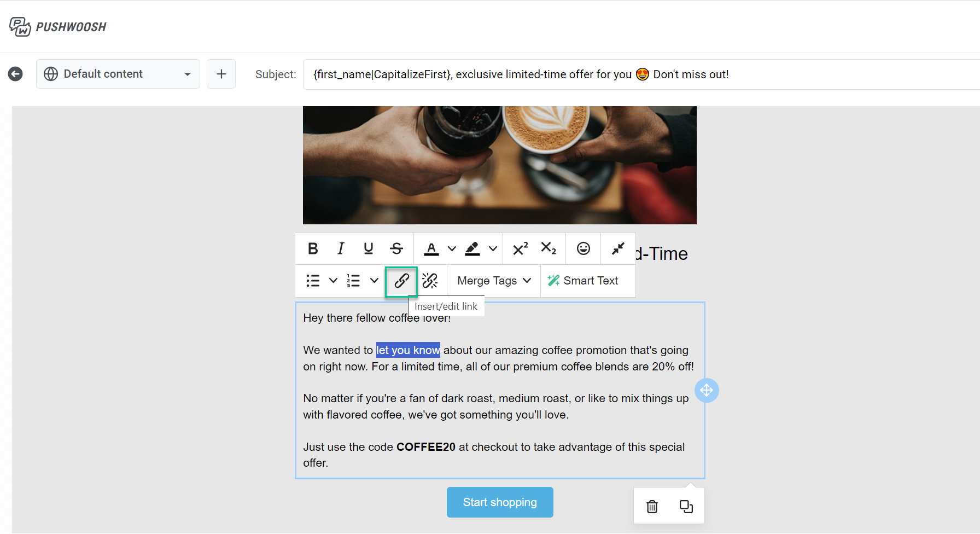Click the plus button to add content
The image size is (980, 534).
click(x=221, y=74)
